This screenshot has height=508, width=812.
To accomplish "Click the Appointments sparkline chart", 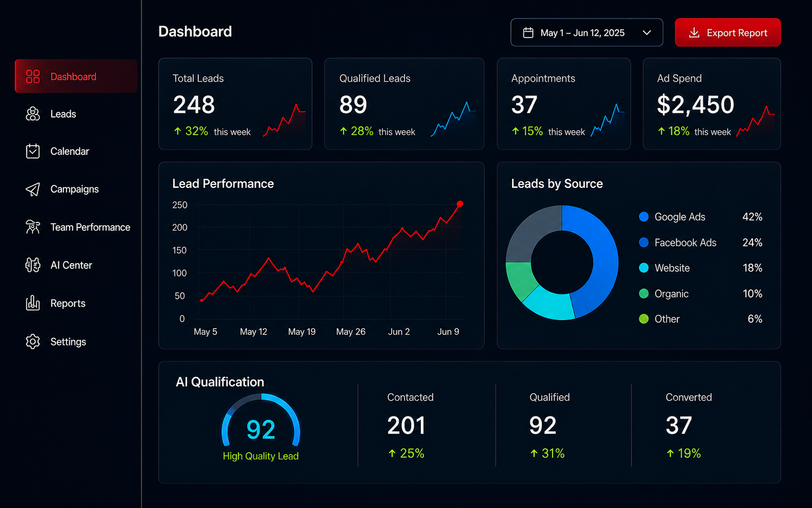I will [608, 120].
